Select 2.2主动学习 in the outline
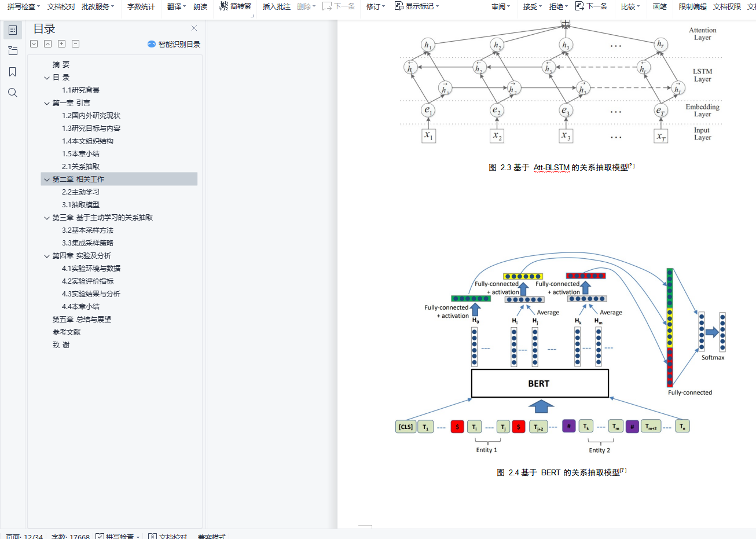 click(81, 192)
